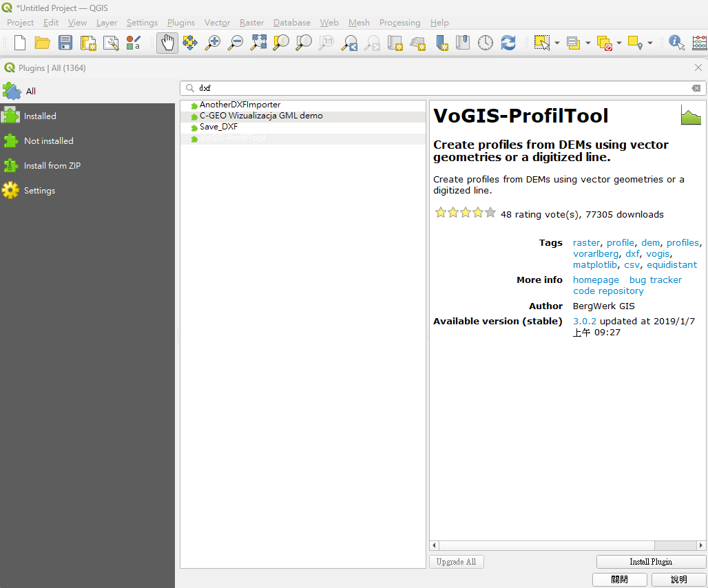The image size is (708, 588).
Task: Zoom to last extent
Action: [x=349, y=43]
